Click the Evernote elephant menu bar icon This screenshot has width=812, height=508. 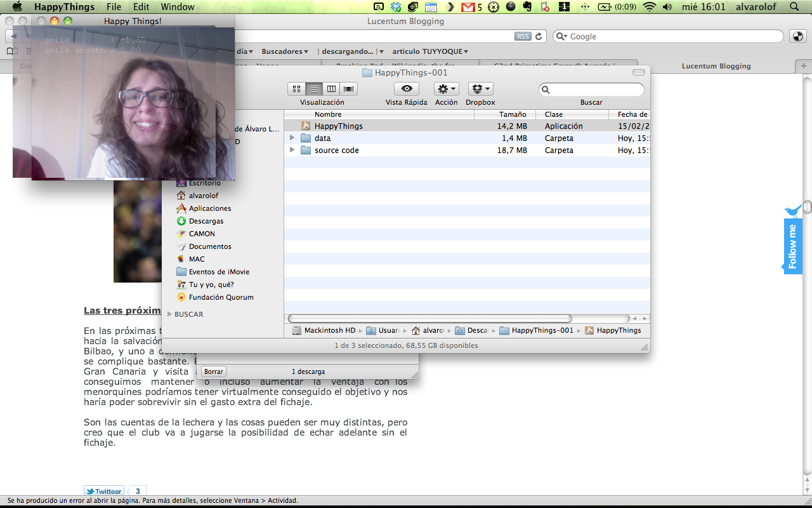pyautogui.click(x=527, y=7)
